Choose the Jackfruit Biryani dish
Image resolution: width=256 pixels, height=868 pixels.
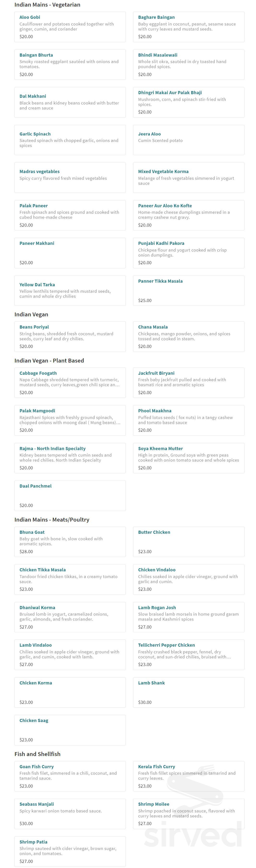click(x=156, y=373)
